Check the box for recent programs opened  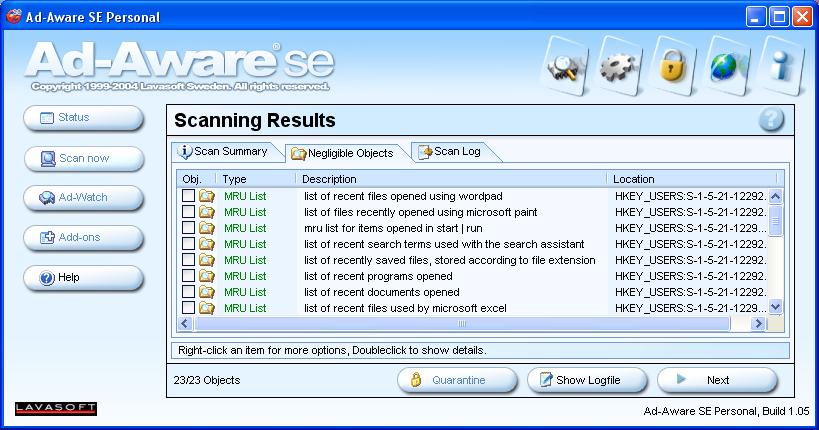(x=189, y=275)
